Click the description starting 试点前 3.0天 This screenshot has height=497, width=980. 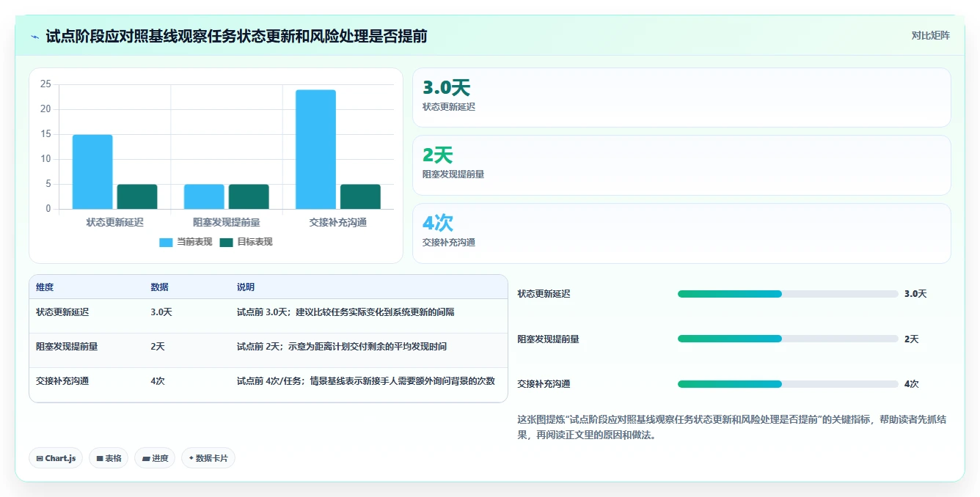point(345,312)
